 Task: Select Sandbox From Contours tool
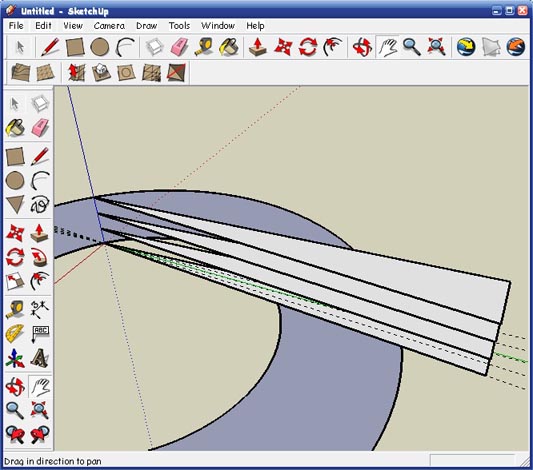click(x=20, y=72)
